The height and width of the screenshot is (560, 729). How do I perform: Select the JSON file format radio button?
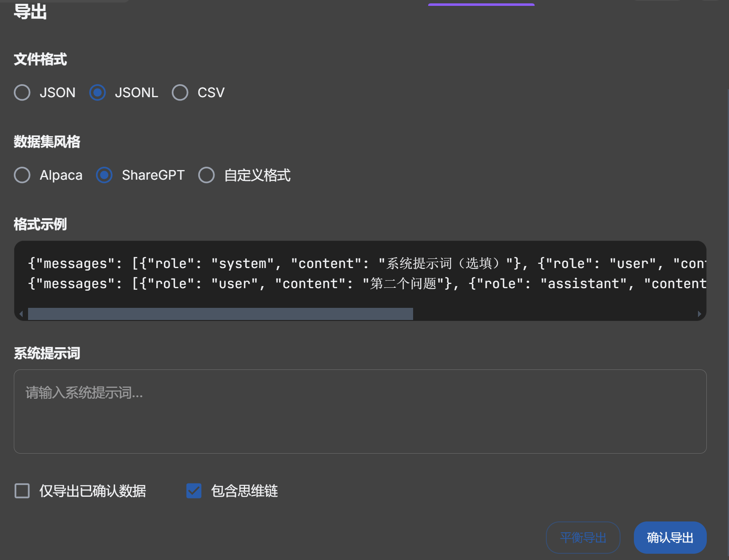(x=22, y=93)
